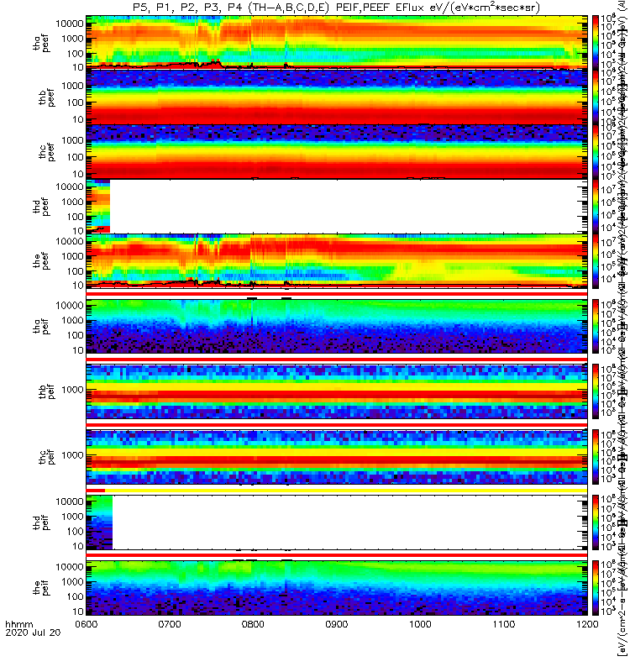Pick the color bar beside the peif panel

point(596,587)
